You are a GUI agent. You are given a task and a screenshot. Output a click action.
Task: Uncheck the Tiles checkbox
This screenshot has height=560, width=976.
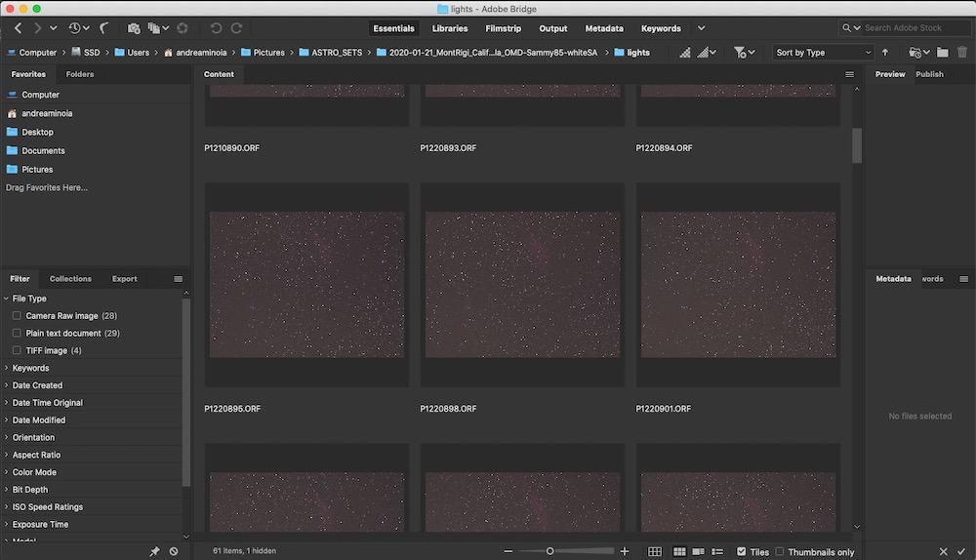(x=742, y=552)
